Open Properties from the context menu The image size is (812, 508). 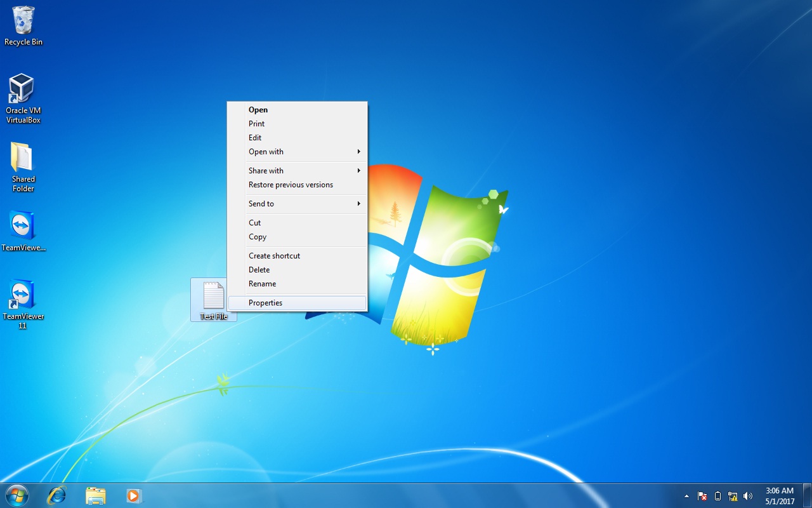[x=298, y=303]
